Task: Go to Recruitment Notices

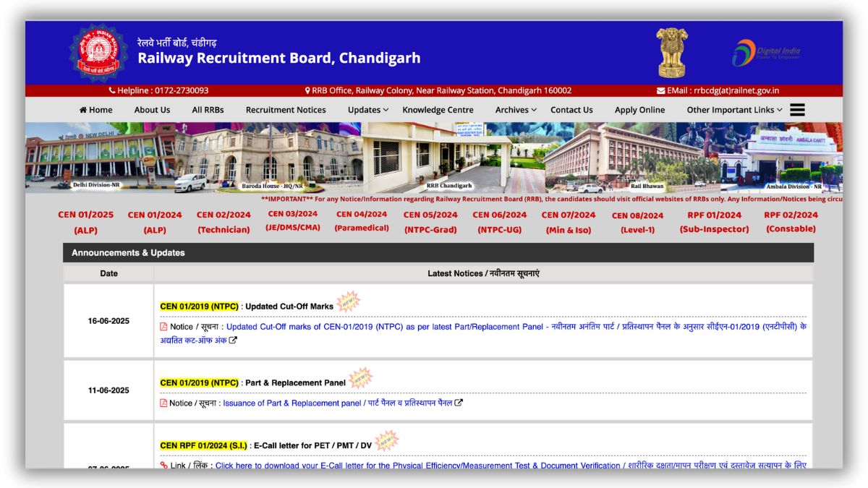Action: 286,110
